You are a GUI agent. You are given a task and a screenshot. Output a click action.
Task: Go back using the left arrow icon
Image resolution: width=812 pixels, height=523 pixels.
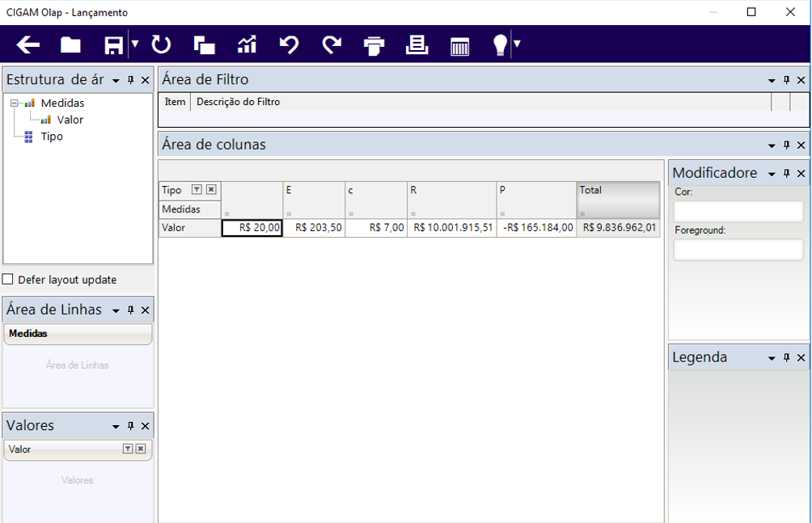[x=28, y=45]
